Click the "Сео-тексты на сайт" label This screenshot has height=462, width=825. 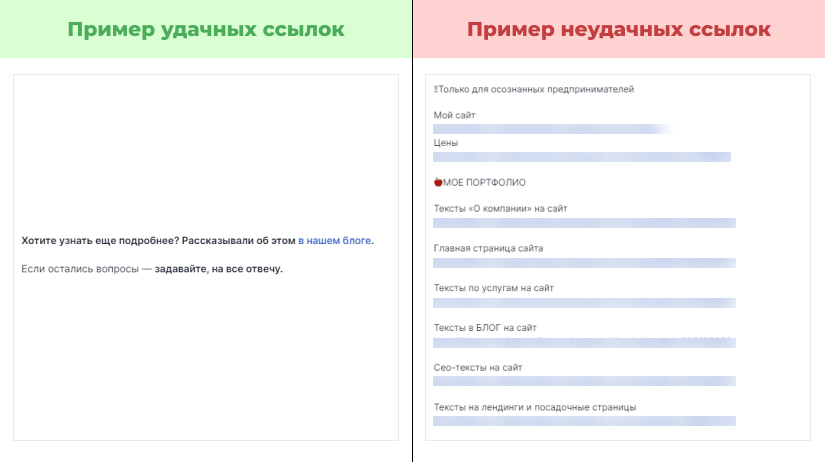click(x=478, y=367)
